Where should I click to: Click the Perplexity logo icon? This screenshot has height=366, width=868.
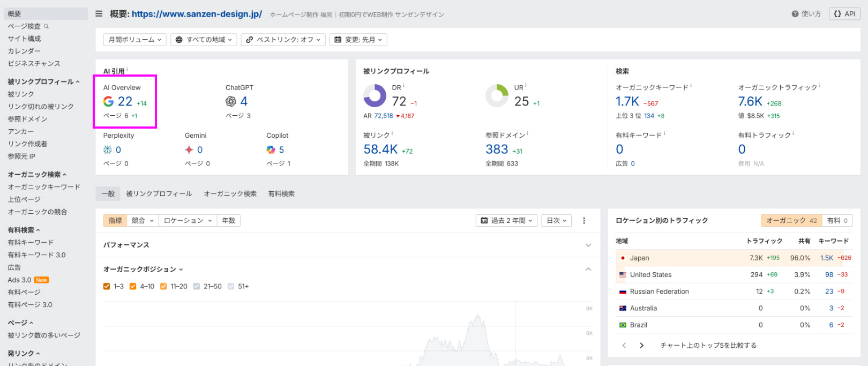[108, 150]
